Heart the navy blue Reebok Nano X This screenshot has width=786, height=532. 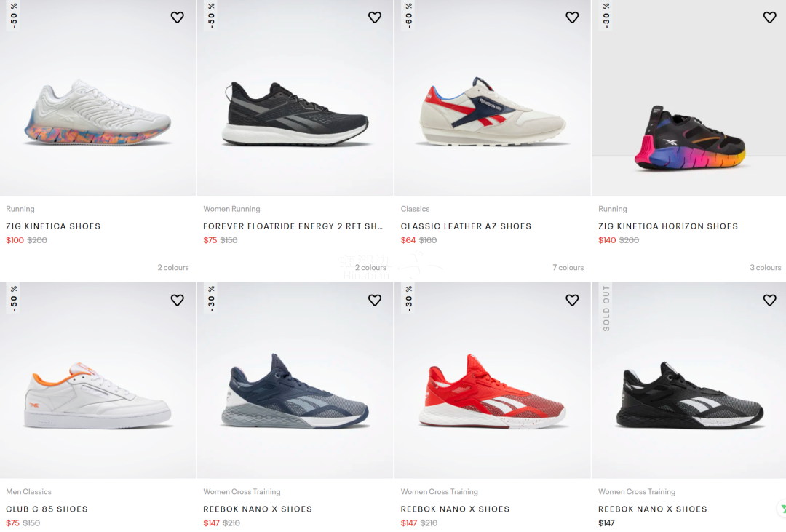click(375, 300)
